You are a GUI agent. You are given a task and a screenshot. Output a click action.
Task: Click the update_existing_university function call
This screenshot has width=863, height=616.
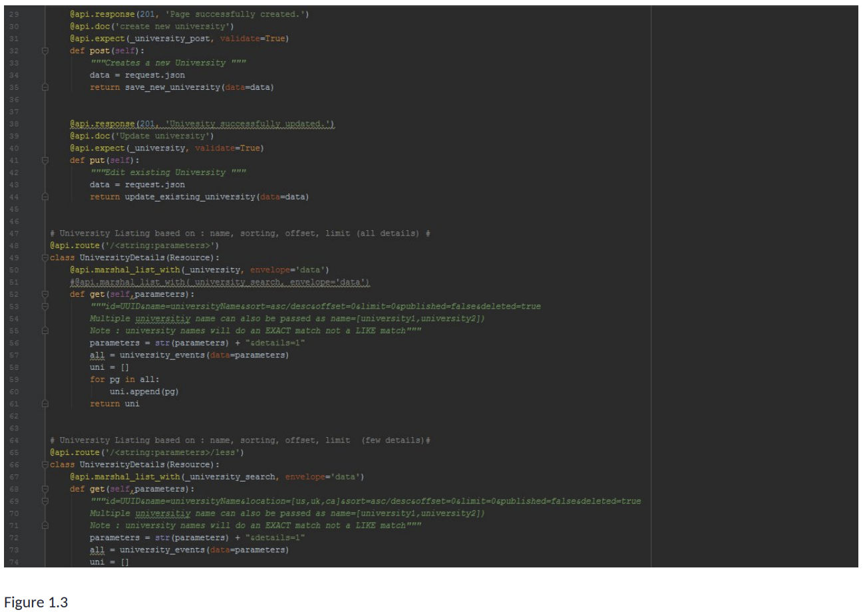click(x=190, y=197)
